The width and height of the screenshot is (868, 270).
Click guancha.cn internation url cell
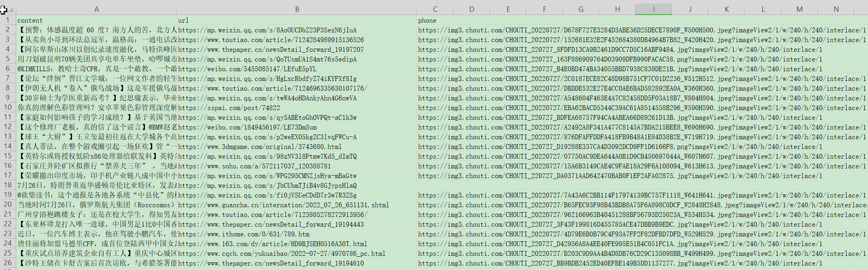[297, 205]
